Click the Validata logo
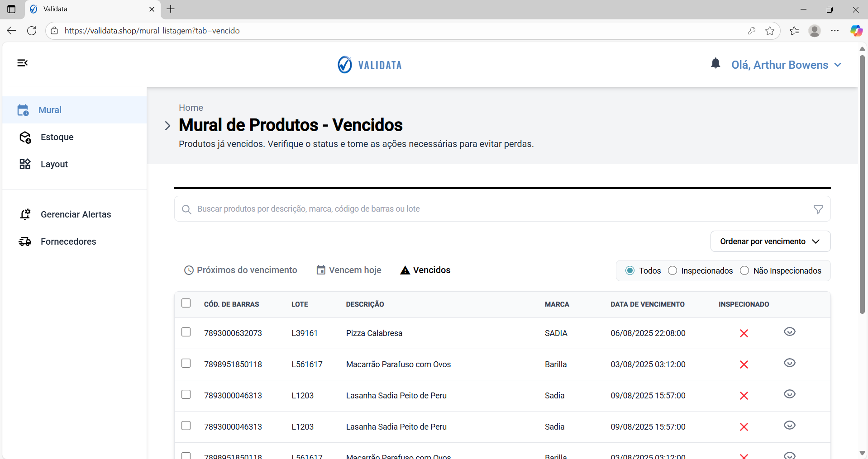Screen dimensions: 868x459 [369, 64]
